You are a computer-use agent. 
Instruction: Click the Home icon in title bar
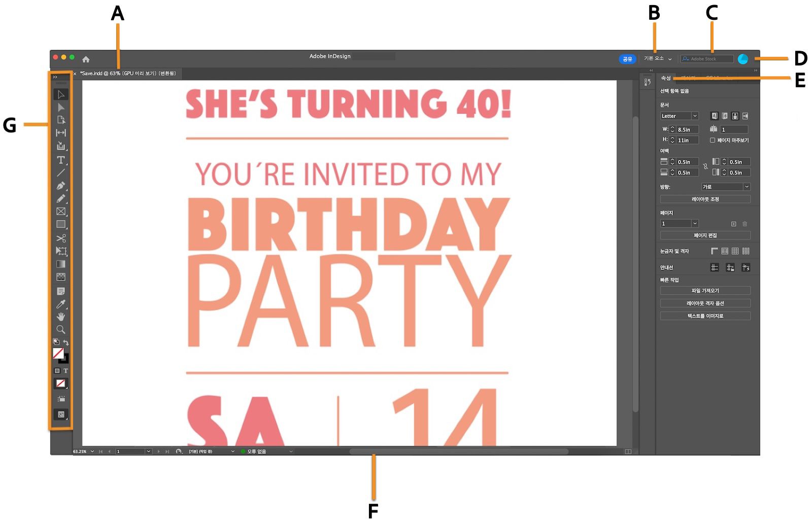click(86, 59)
